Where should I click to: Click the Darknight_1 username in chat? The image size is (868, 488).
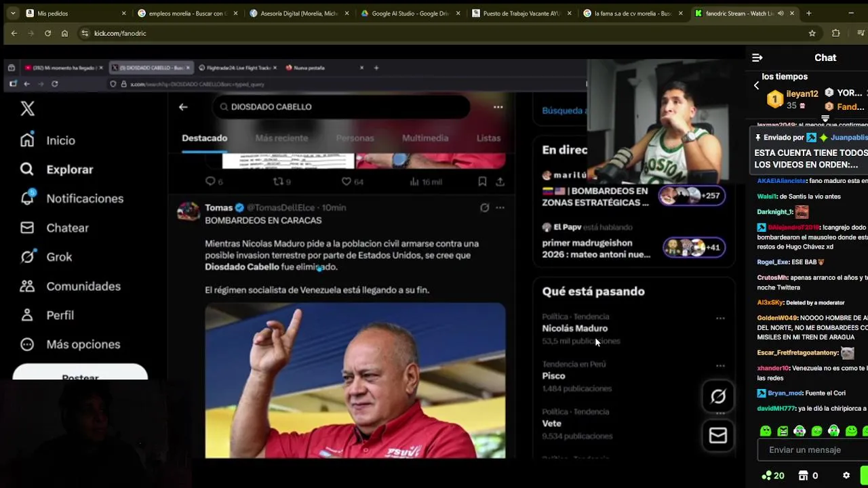[775, 212]
